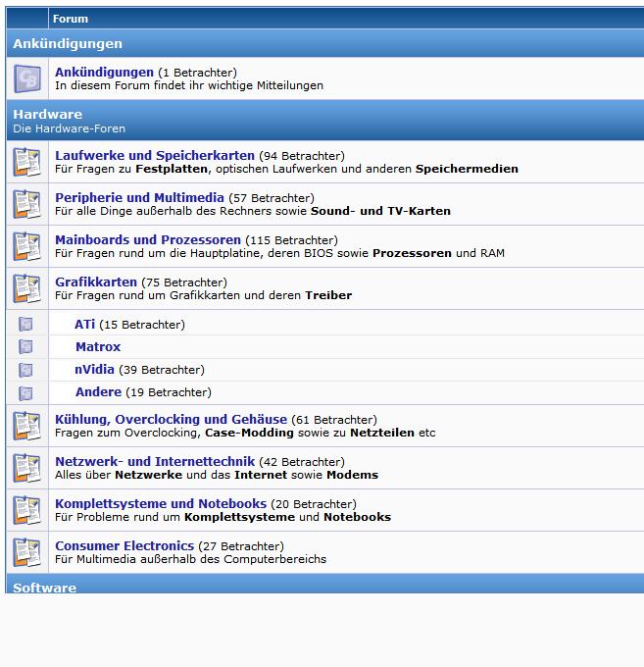
Task: Open Komplettsysteme und Notebooks forum
Action: click(x=161, y=503)
